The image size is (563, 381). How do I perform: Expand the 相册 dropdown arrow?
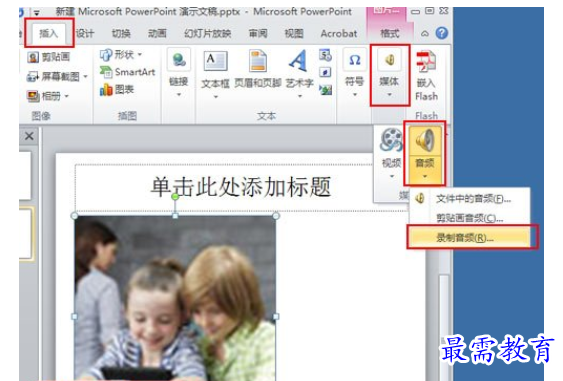point(66,96)
